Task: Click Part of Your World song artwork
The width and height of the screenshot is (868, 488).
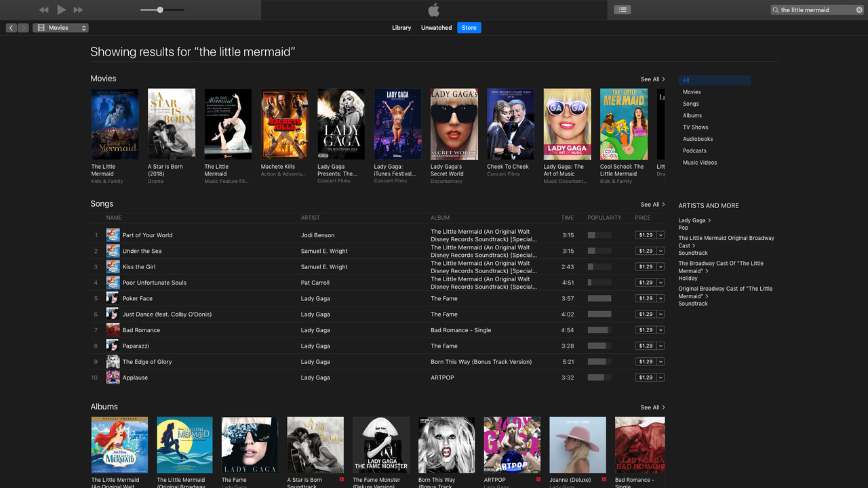Action: (x=113, y=235)
